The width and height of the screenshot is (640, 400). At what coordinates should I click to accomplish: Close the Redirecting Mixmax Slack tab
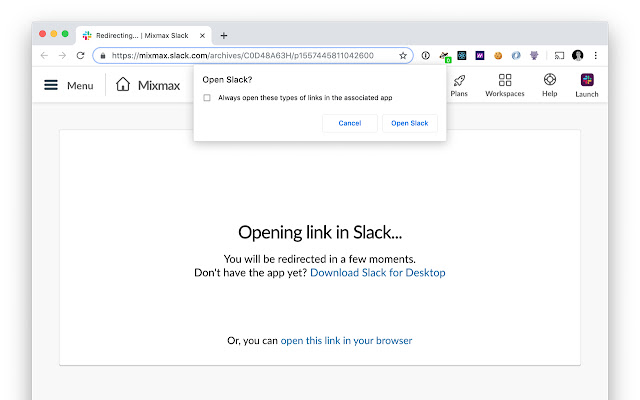[x=202, y=36]
